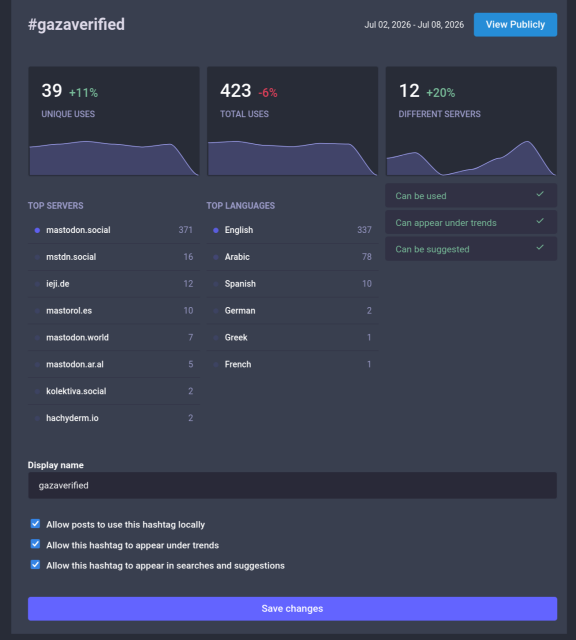Select the kolektiva.social server entry
This screenshot has height=640, width=576.
click(114, 391)
